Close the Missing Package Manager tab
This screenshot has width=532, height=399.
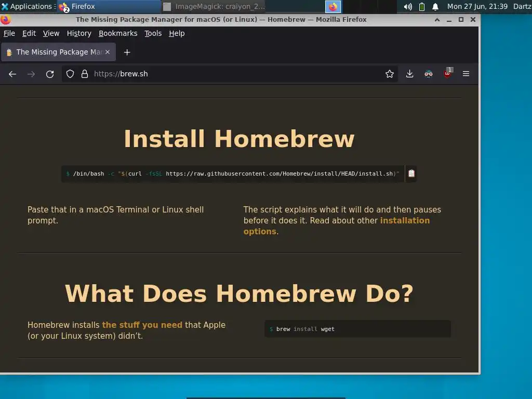click(x=108, y=52)
